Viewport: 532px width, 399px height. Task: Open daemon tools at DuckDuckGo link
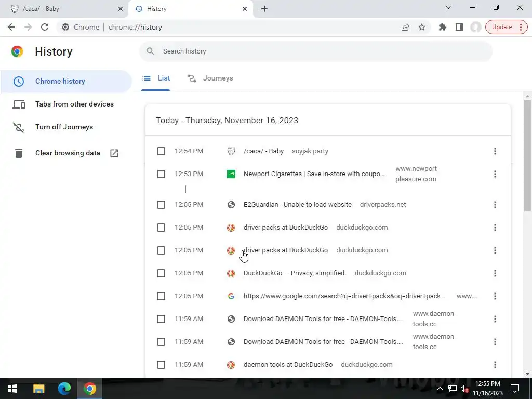coord(288,365)
